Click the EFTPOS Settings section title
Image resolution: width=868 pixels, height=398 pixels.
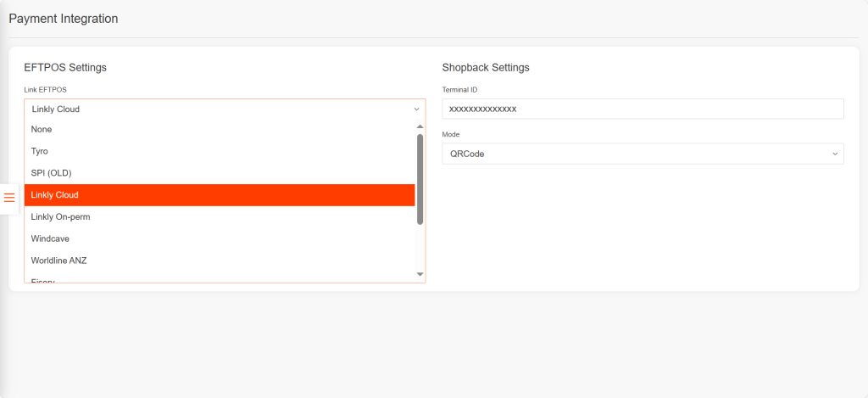click(65, 68)
